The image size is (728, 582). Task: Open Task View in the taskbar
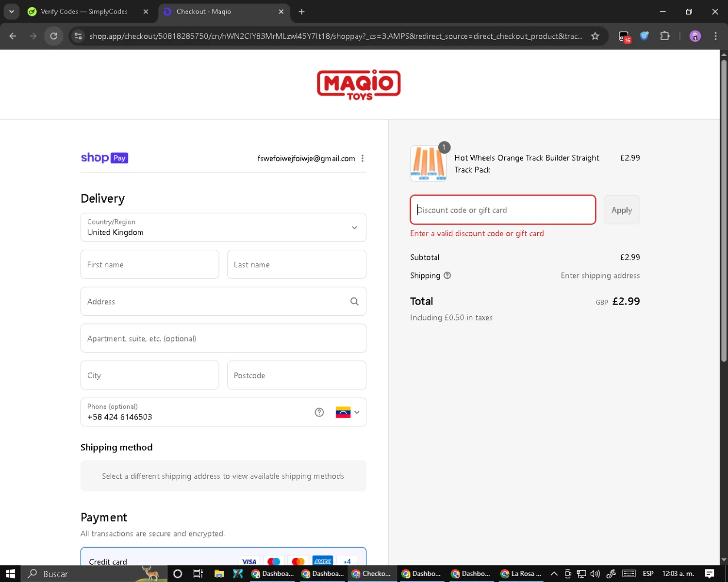click(198, 574)
